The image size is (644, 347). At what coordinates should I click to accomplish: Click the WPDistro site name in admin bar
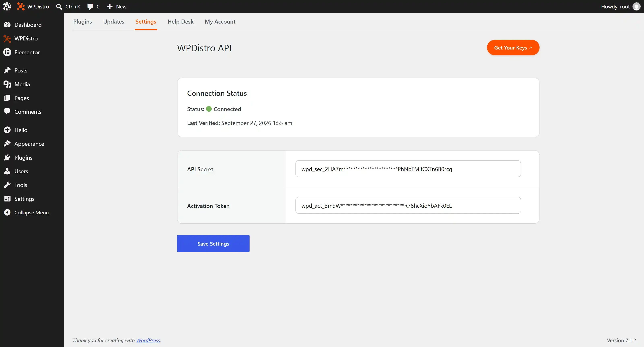point(38,7)
